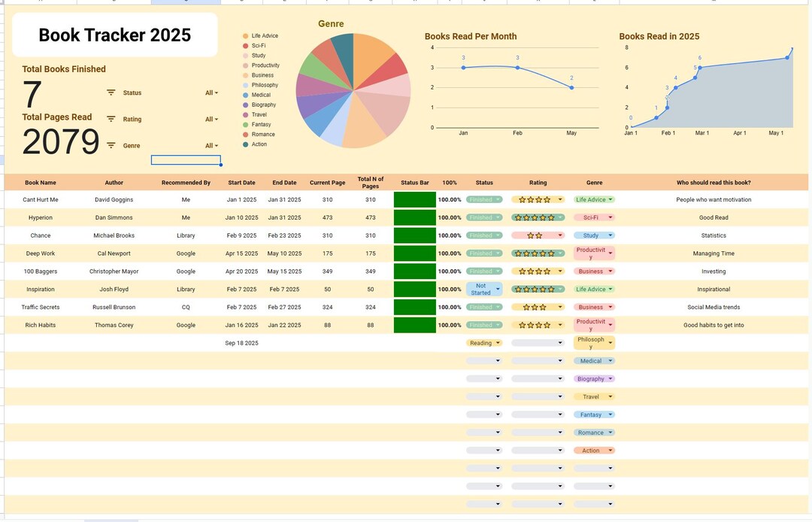The image size is (812, 522).
Task: Select the Christopher Mayor author cell
Action: pos(114,272)
